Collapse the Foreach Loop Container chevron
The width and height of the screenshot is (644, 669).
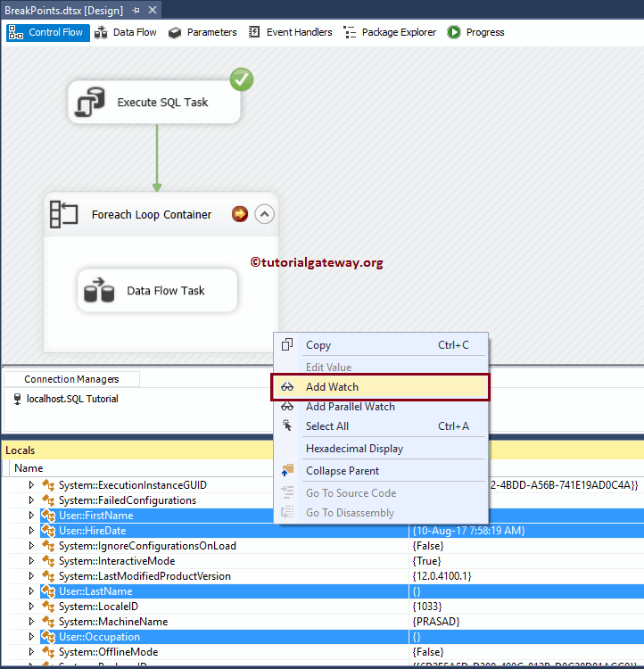click(265, 214)
